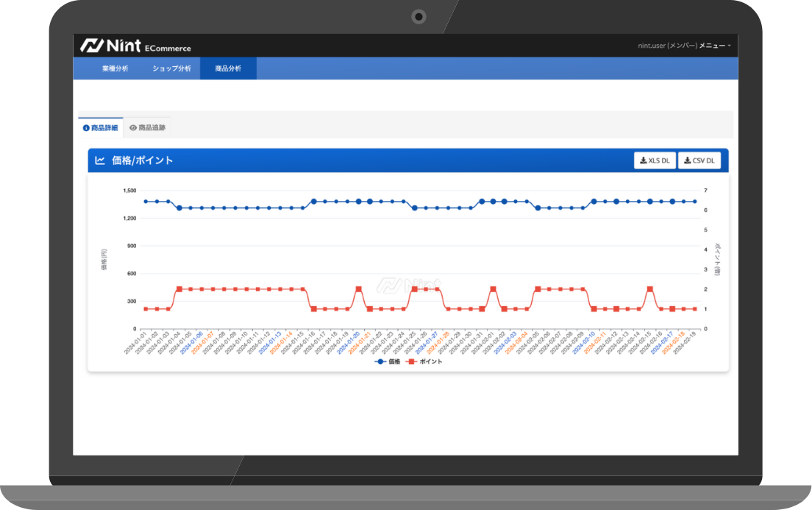The height and width of the screenshot is (510, 812).
Task: Select the 商品分析 tab
Action: tap(228, 68)
